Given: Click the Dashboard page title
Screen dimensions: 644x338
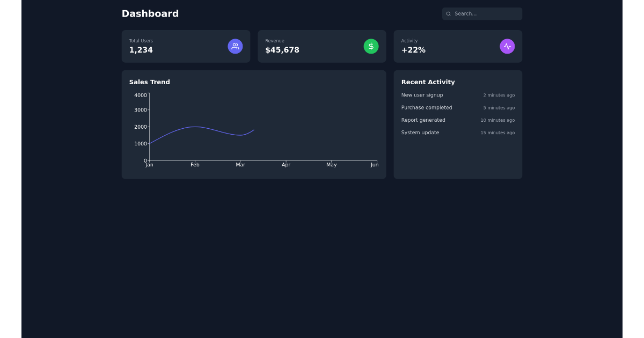Looking at the screenshot, I should click(150, 14).
